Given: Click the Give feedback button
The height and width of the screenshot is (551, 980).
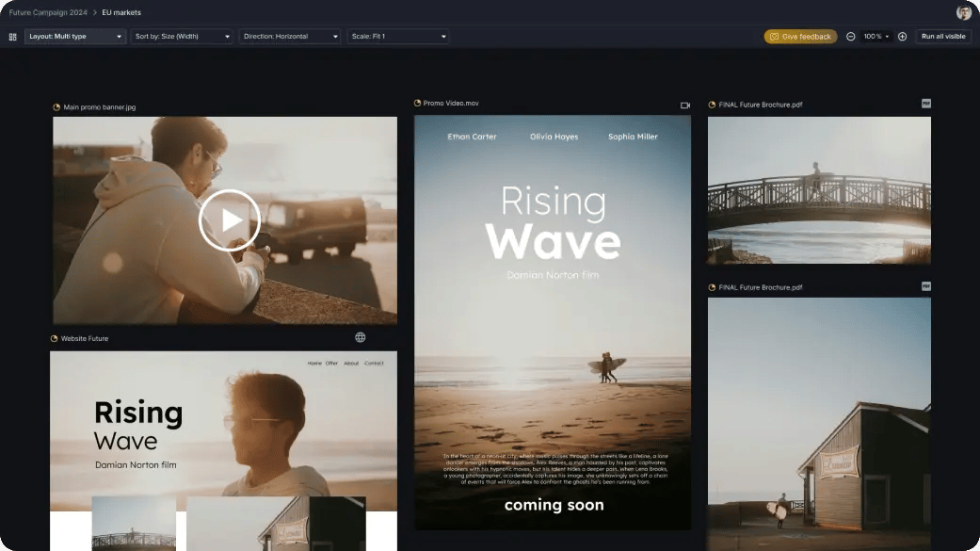Looking at the screenshot, I should tap(800, 36).
